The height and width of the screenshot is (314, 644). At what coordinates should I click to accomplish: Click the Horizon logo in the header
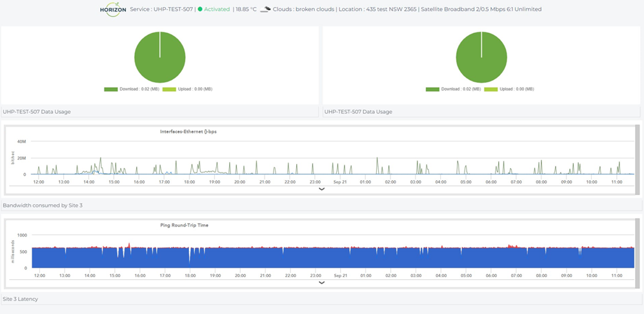(x=113, y=10)
